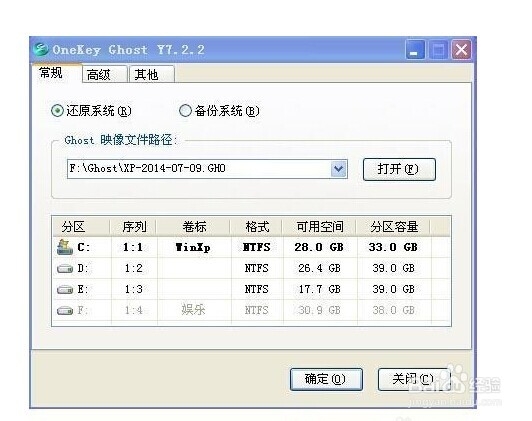Click the 可用空间 column header
532x421 pixels.
coord(320,227)
